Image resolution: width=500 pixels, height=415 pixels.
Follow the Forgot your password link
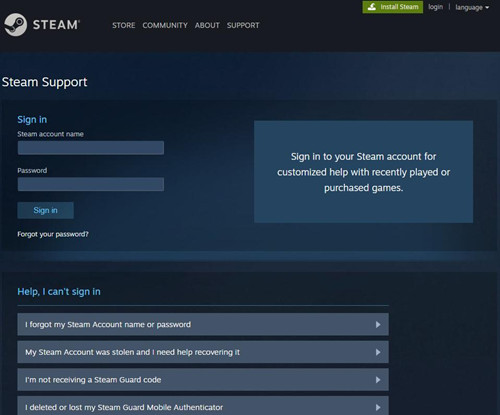click(53, 234)
